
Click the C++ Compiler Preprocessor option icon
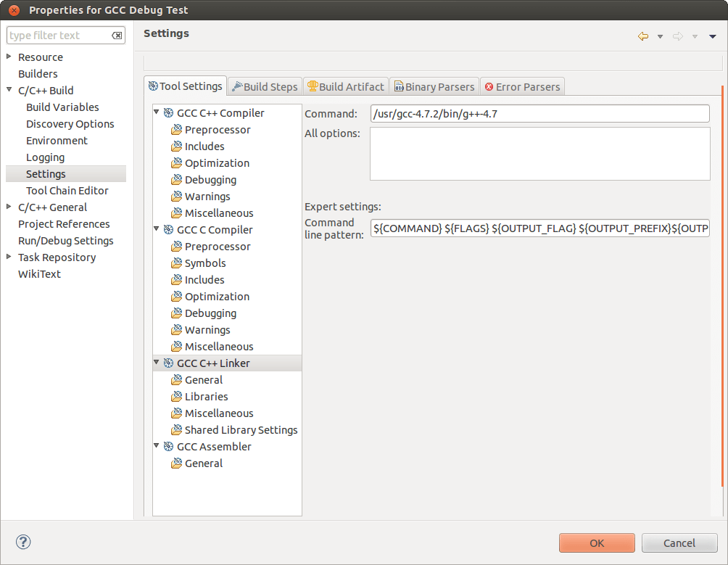176,130
